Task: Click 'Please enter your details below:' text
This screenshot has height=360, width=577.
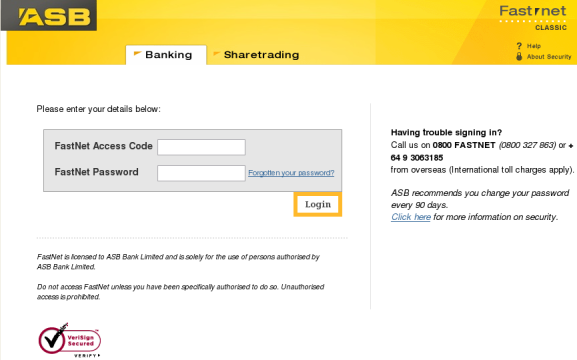Action: [x=99, y=109]
